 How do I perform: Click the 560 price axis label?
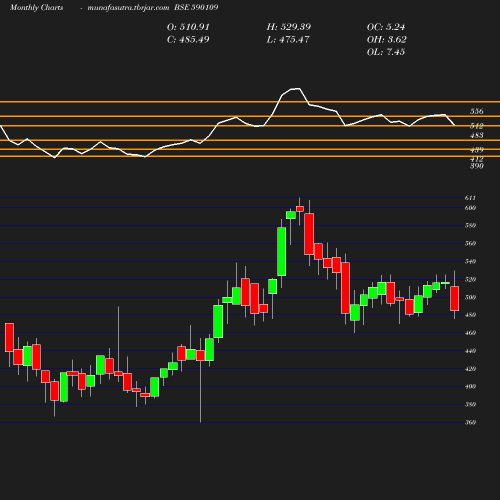(470, 243)
